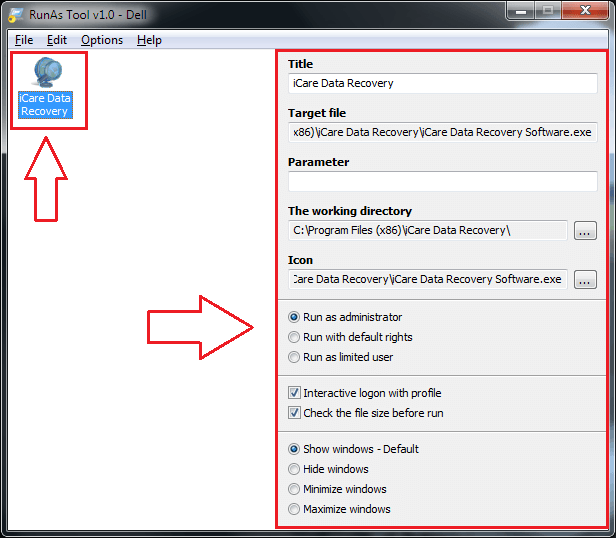This screenshot has height=538, width=616.
Task: Close the RunAs Tool window
Action: click(x=585, y=11)
